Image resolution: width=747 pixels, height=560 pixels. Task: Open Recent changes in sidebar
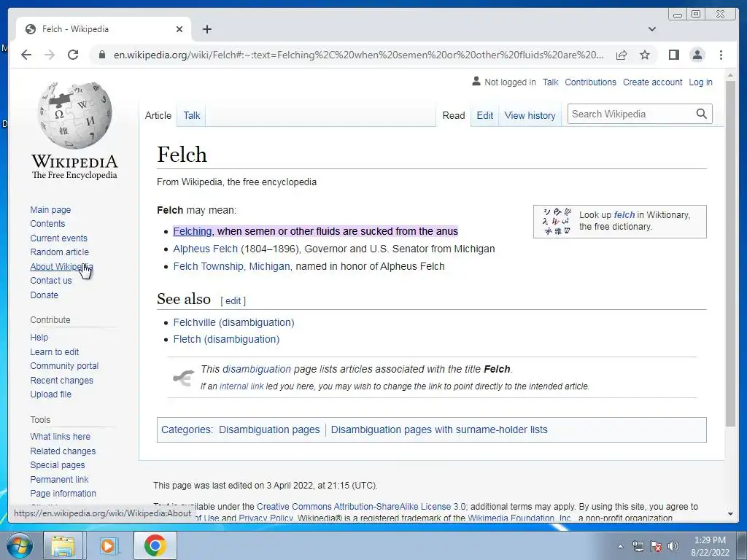click(61, 380)
